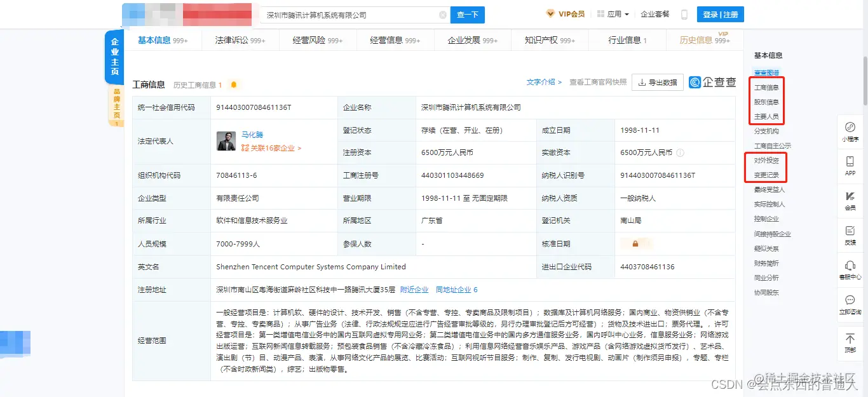The width and height of the screenshot is (868, 397).
Task: Open 历史工商信息 link
Action: point(198,84)
